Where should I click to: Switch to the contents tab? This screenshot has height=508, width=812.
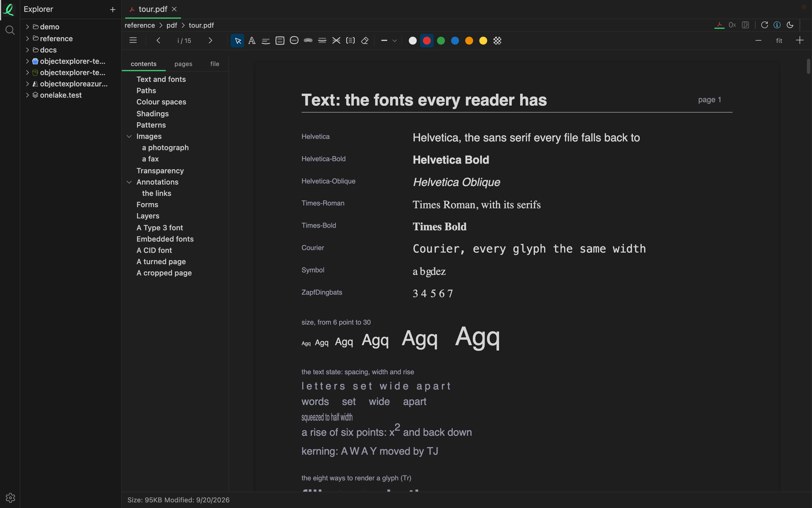(x=144, y=64)
